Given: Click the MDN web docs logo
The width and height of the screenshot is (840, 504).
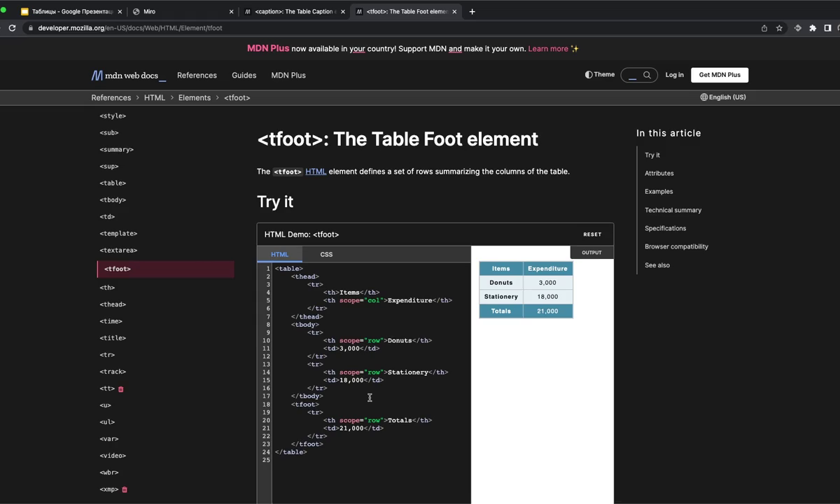Looking at the screenshot, I should coord(126,75).
